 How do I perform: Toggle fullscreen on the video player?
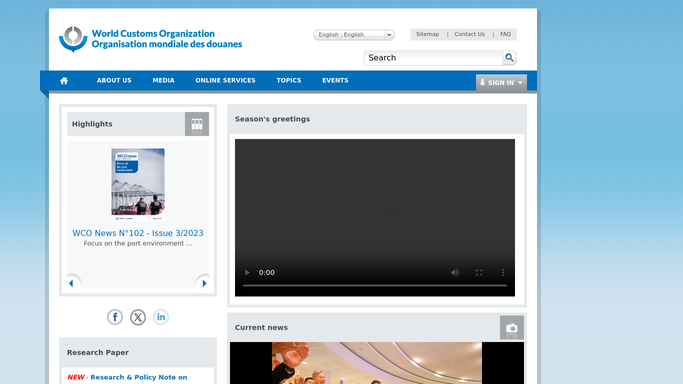pos(479,273)
